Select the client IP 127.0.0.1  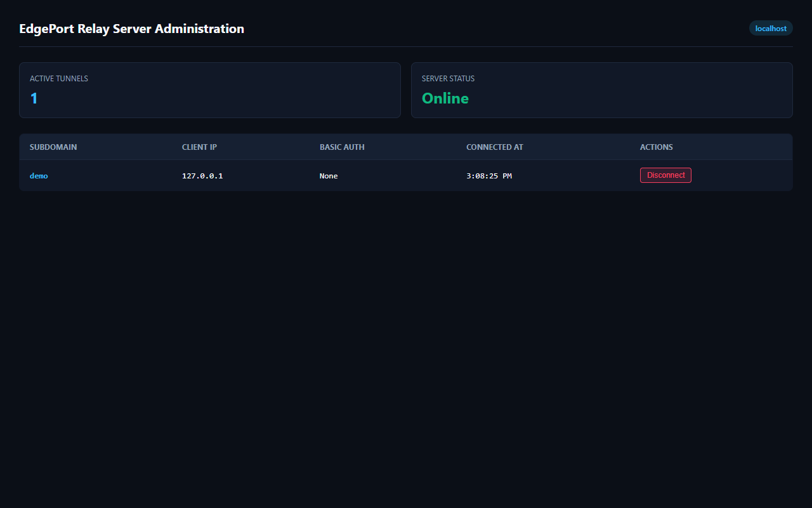click(202, 176)
